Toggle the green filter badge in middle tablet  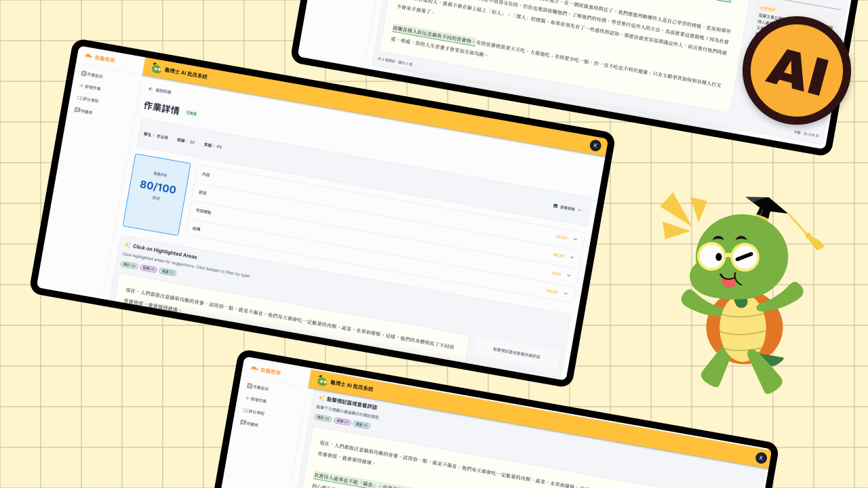click(x=128, y=264)
